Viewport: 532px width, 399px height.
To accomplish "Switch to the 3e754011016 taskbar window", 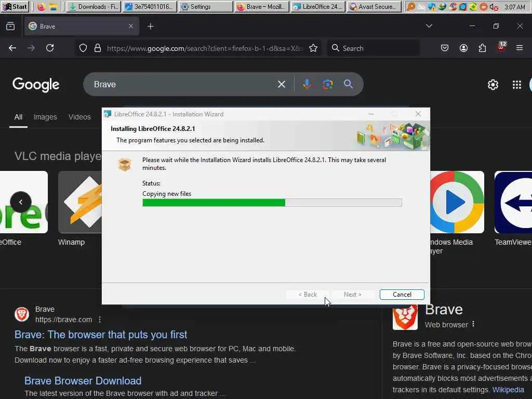I will [x=150, y=6].
